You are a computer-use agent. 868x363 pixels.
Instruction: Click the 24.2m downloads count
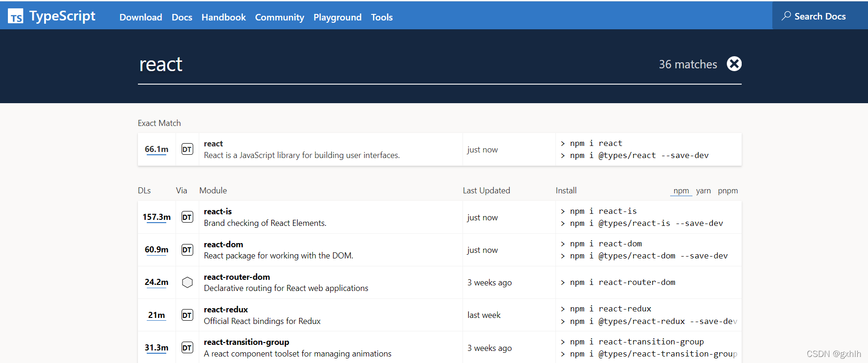pos(157,282)
